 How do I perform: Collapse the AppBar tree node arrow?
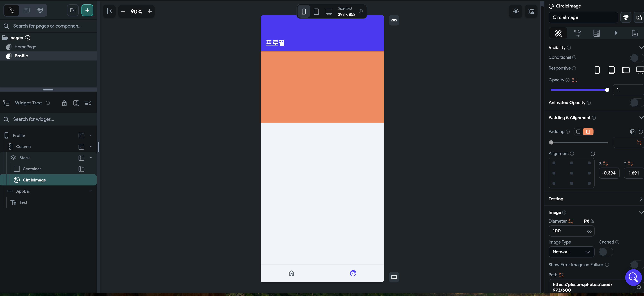91,191
